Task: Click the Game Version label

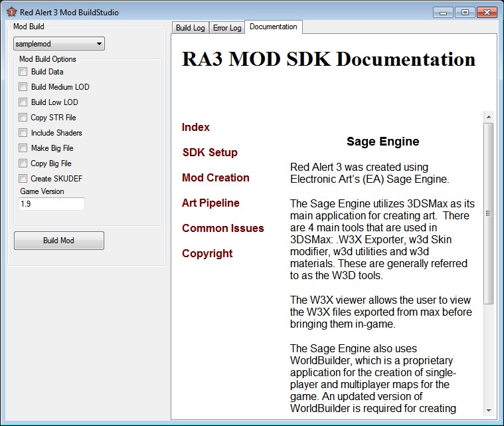Action: [x=42, y=191]
